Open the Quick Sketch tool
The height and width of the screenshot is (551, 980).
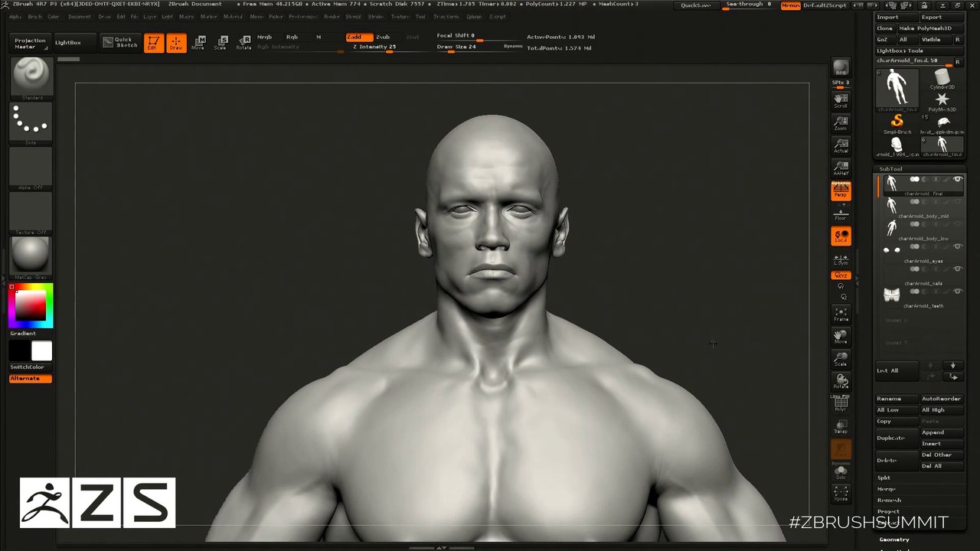pos(120,43)
